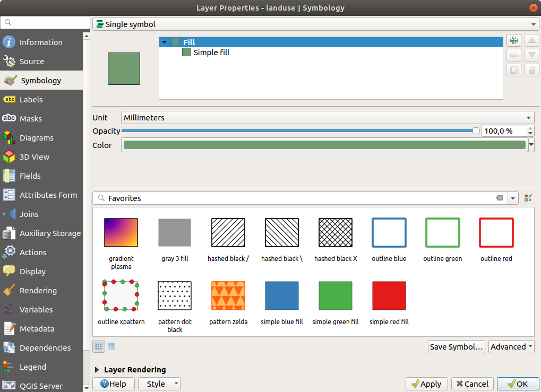
Task: Select the hashed black X symbol
Action: [x=335, y=232]
